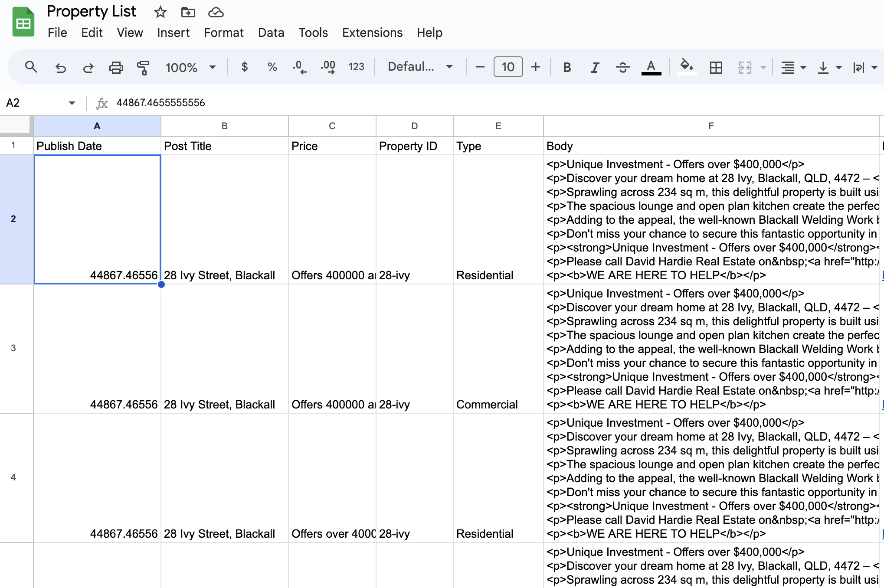Viewport: 884px width, 588px height.
Task: Select row 3 header
Action: pos(16,348)
